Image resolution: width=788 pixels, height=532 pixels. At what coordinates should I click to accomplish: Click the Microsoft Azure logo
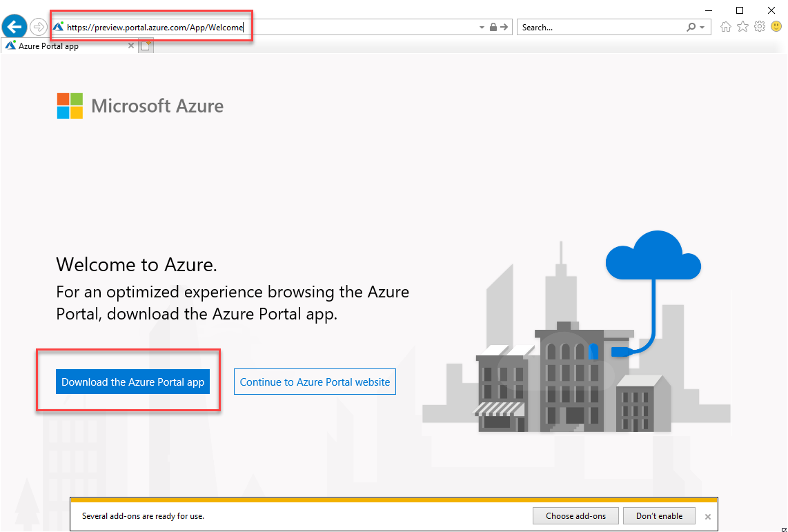[140, 106]
